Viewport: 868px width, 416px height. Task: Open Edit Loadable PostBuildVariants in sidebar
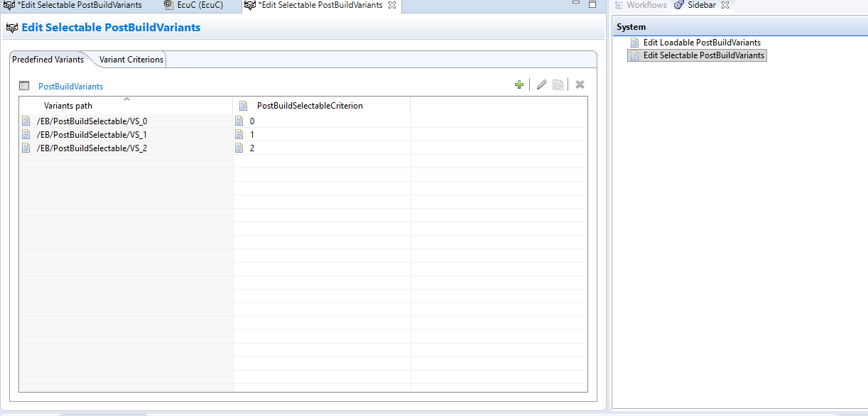click(x=702, y=43)
